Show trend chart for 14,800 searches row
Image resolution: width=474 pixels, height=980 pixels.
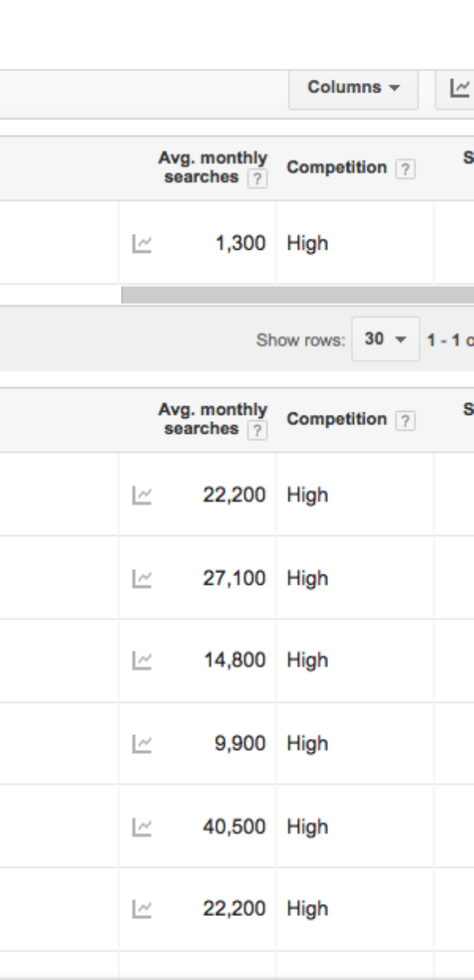(x=141, y=661)
